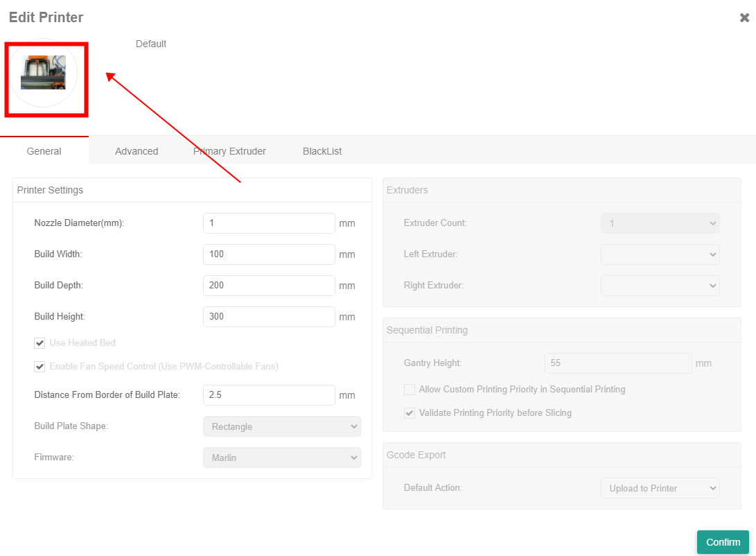Image resolution: width=756 pixels, height=556 pixels.
Task: Open the Default Action dropdown
Action: (660, 488)
